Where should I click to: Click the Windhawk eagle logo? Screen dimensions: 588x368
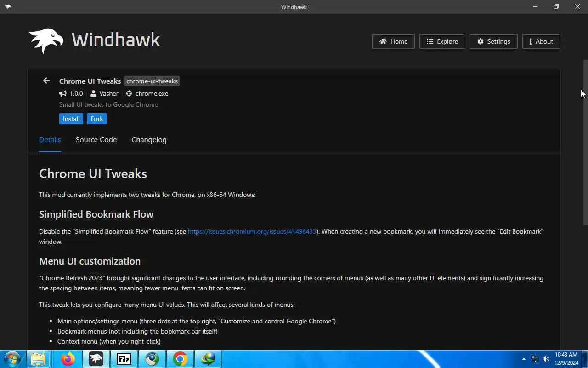click(46, 41)
